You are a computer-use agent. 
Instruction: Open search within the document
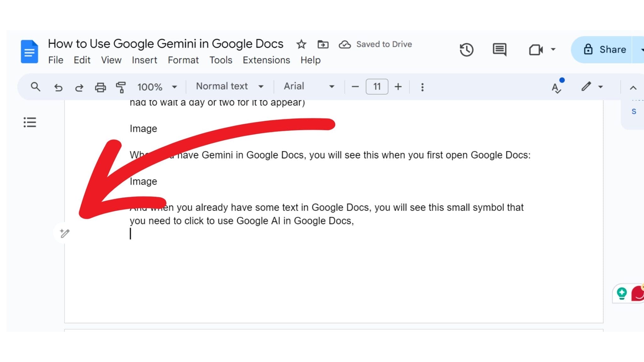point(35,87)
